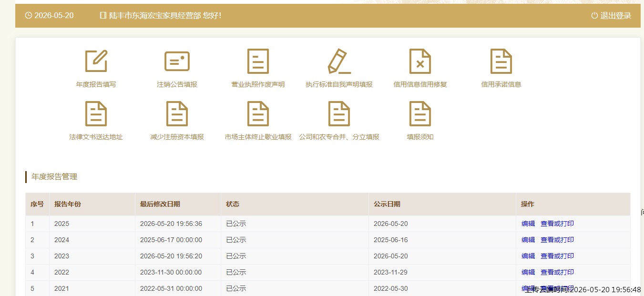Click the 年度报告填写 label text

point(96,84)
